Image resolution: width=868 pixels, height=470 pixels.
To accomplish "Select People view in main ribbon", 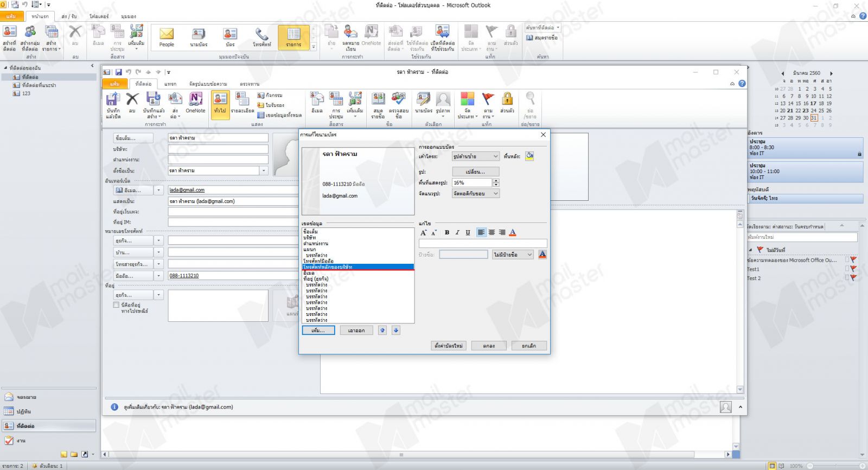I will (167, 37).
